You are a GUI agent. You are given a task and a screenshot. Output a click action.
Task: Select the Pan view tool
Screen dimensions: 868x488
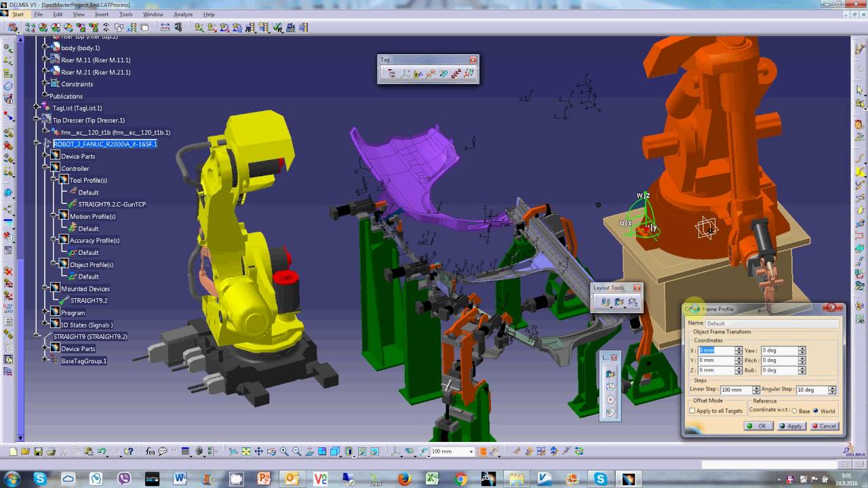[258, 451]
